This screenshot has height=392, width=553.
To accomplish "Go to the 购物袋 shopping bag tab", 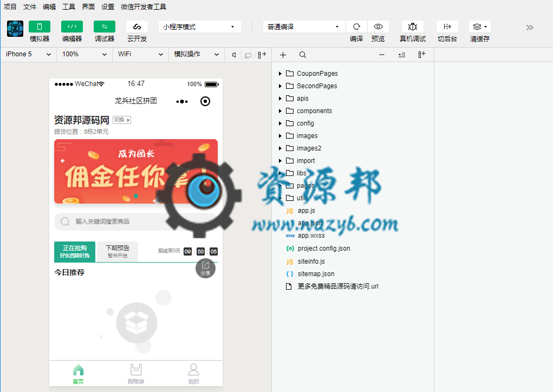I will pos(136,374).
